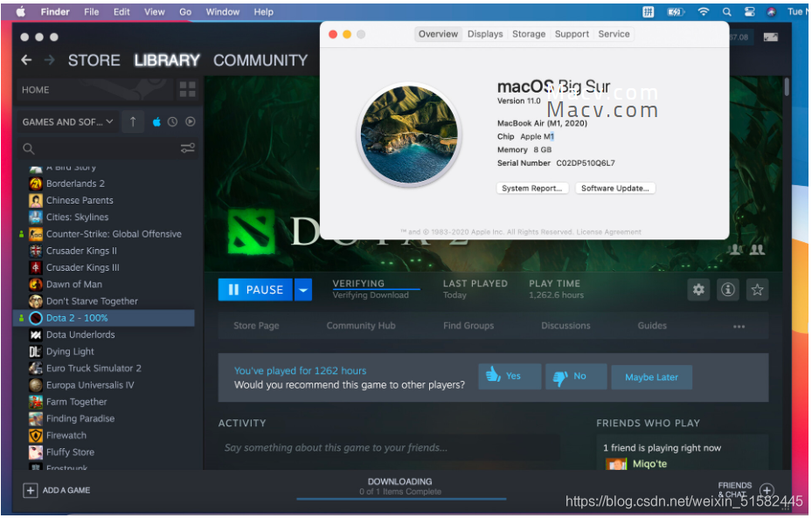Open Spotlight search in the menu bar

click(x=727, y=12)
